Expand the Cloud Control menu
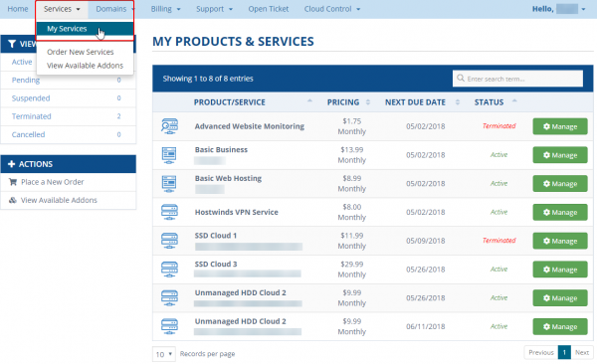Viewport: 597px width, 364px height. pyautogui.click(x=332, y=9)
